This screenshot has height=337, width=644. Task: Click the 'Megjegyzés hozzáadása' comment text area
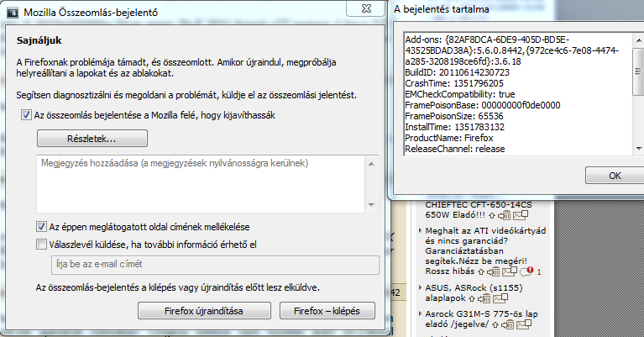(x=202, y=184)
